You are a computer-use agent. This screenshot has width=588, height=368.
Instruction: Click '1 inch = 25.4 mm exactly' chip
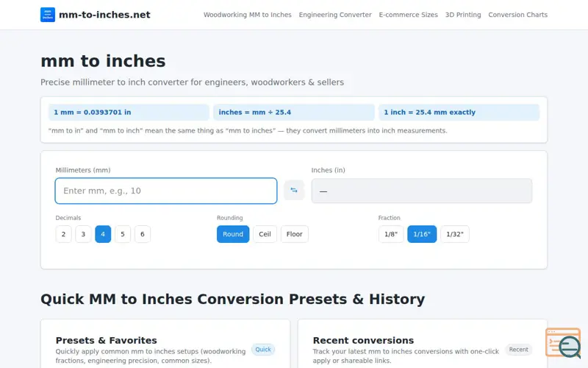459,113
